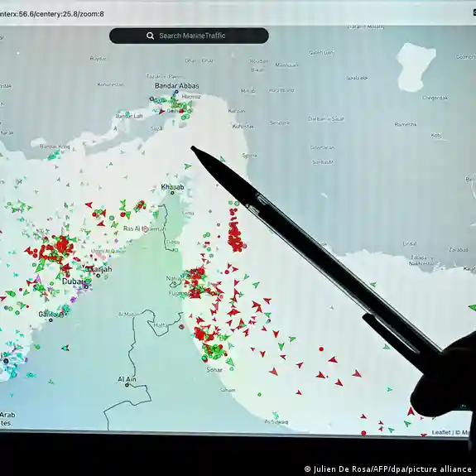Viewport: 476px width, 476px height.
Task: Select the Khasab port marker
Action: point(172,193)
